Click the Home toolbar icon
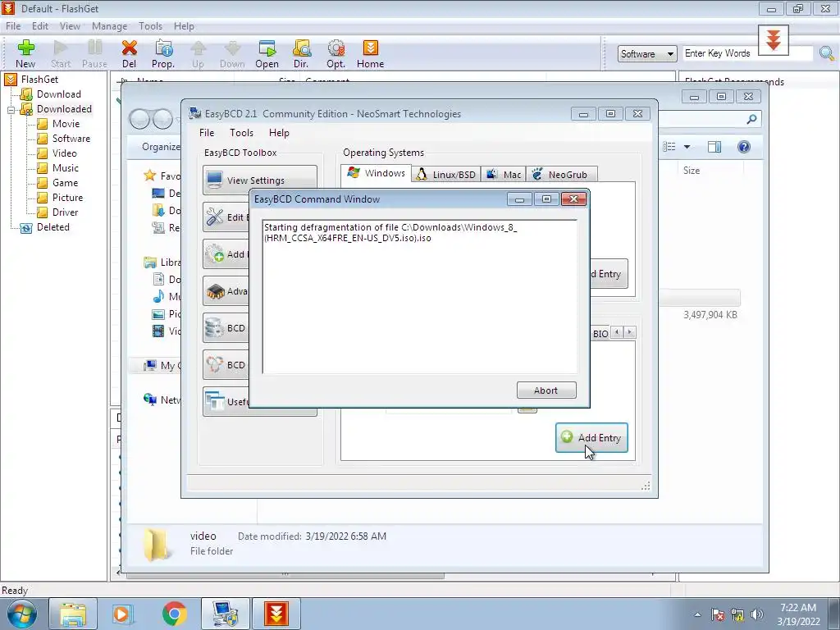Viewport: 840px width, 630px height. (x=370, y=53)
